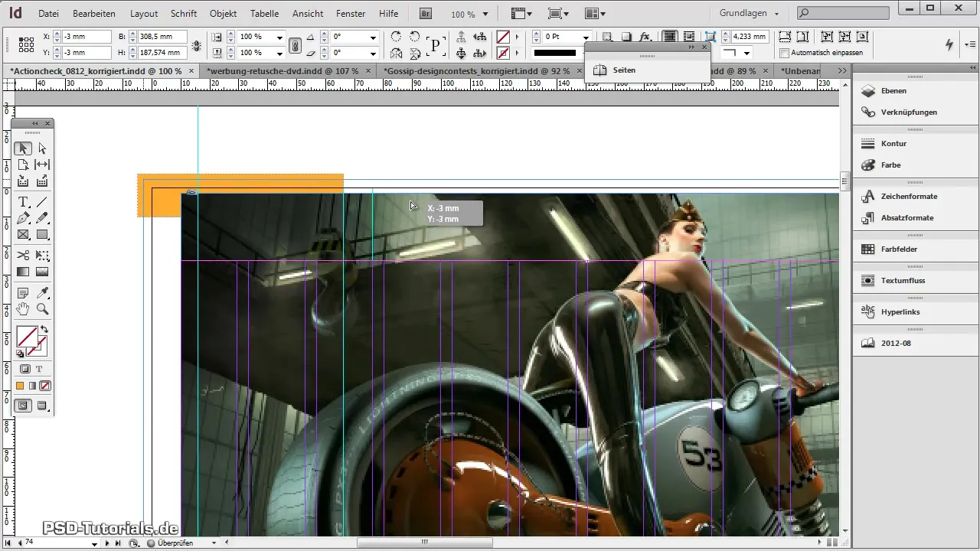Open the Datei menu
Image resolution: width=980 pixels, height=551 pixels.
point(48,14)
